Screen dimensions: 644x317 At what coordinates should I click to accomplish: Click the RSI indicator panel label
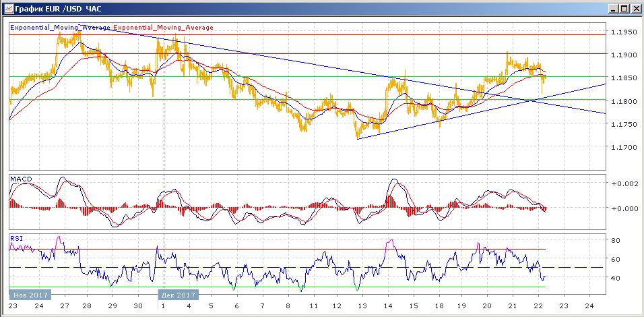[16, 237]
